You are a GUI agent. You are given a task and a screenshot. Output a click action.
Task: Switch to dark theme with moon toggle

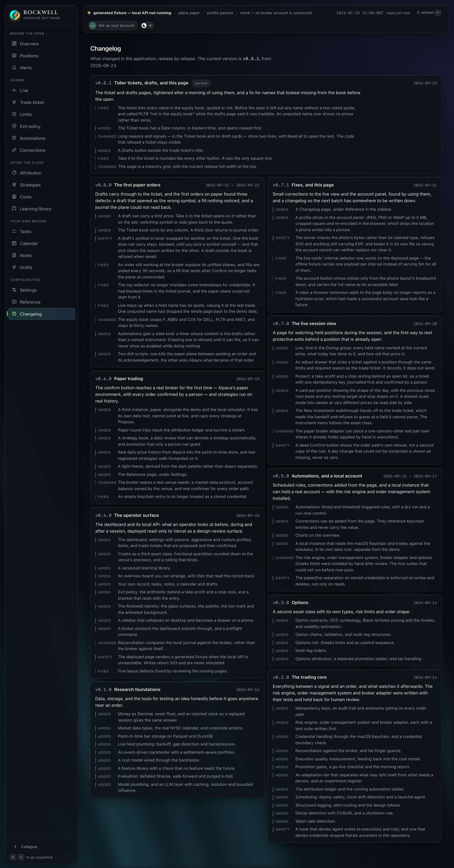click(x=144, y=26)
